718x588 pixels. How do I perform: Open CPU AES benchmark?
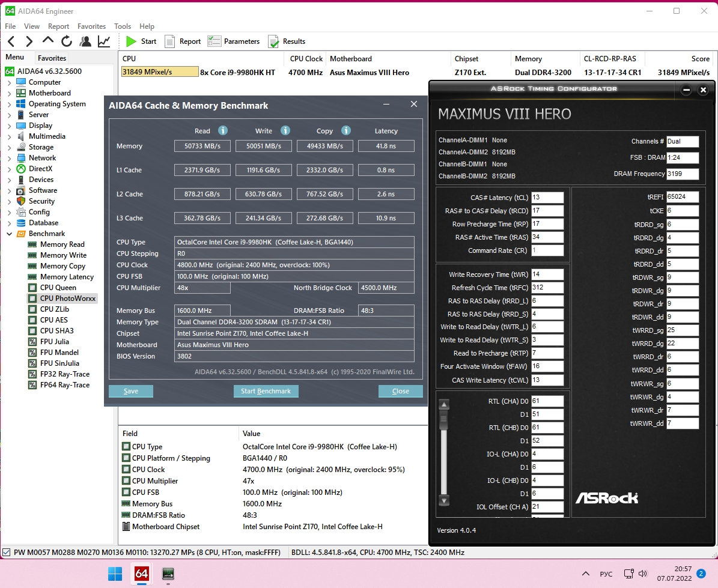pos(53,320)
